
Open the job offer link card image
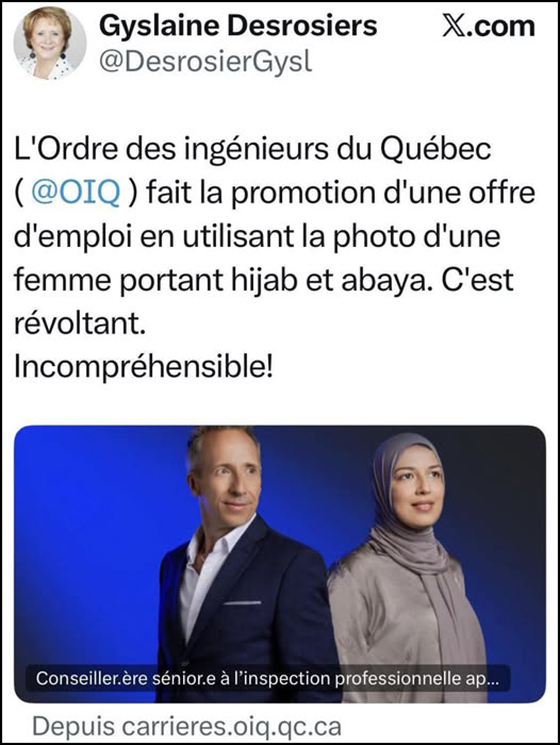pyautogui.click(x=280, y=564)
